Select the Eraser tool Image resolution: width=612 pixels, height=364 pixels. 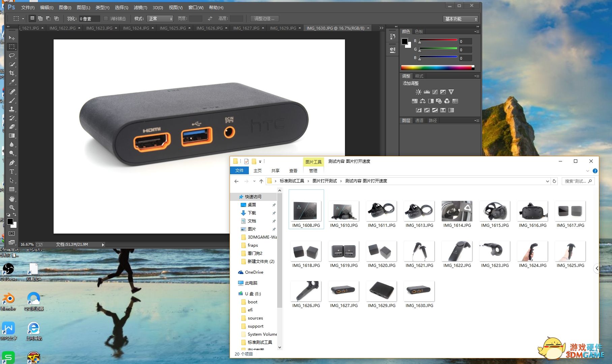coord(12,127)
